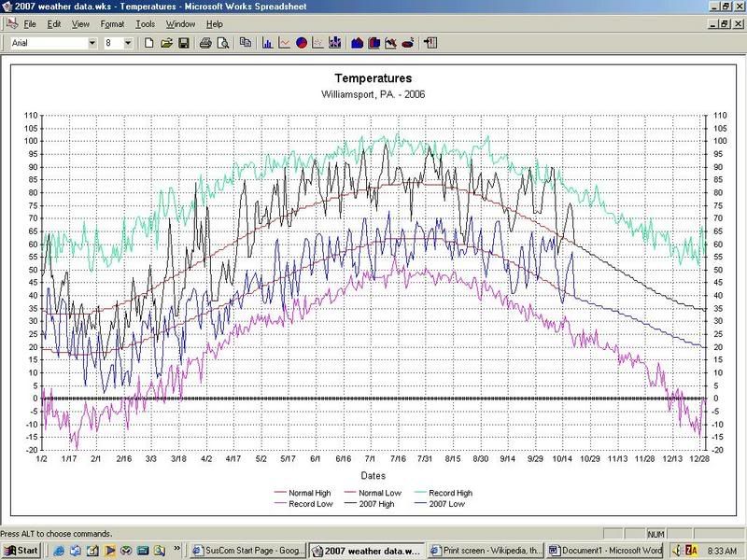Click the Start button
This screenshot has height=560, width=747.
click(21, 551)
